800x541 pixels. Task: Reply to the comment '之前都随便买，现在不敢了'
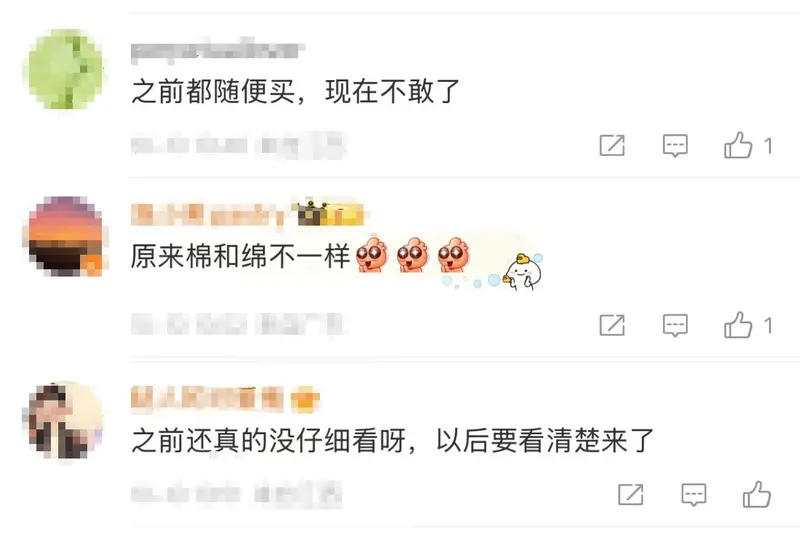pos(675,146)
